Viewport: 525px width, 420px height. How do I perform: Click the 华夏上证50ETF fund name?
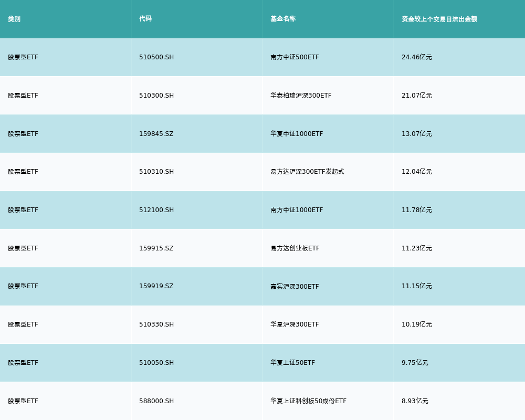coord(292,363)
